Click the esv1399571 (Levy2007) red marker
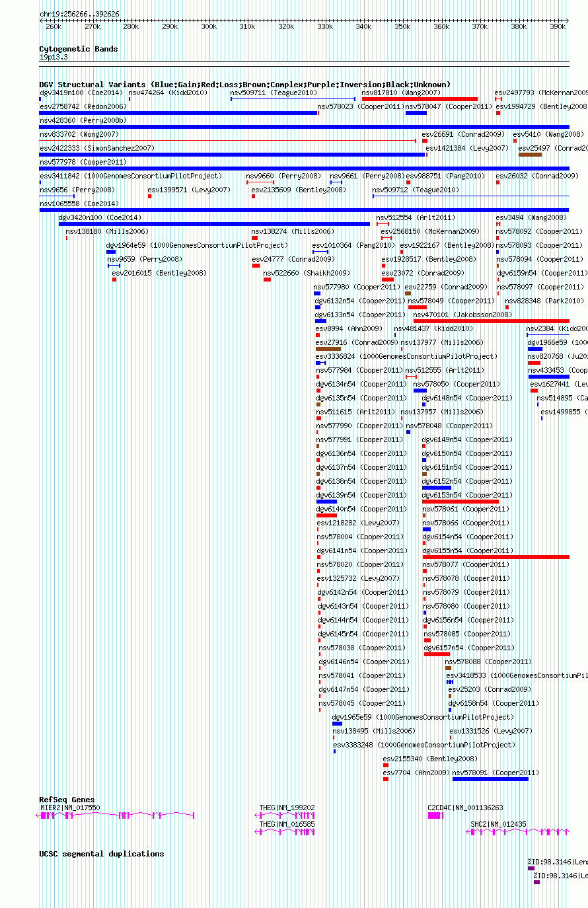The image size is (588, 908). pos(150,196)
